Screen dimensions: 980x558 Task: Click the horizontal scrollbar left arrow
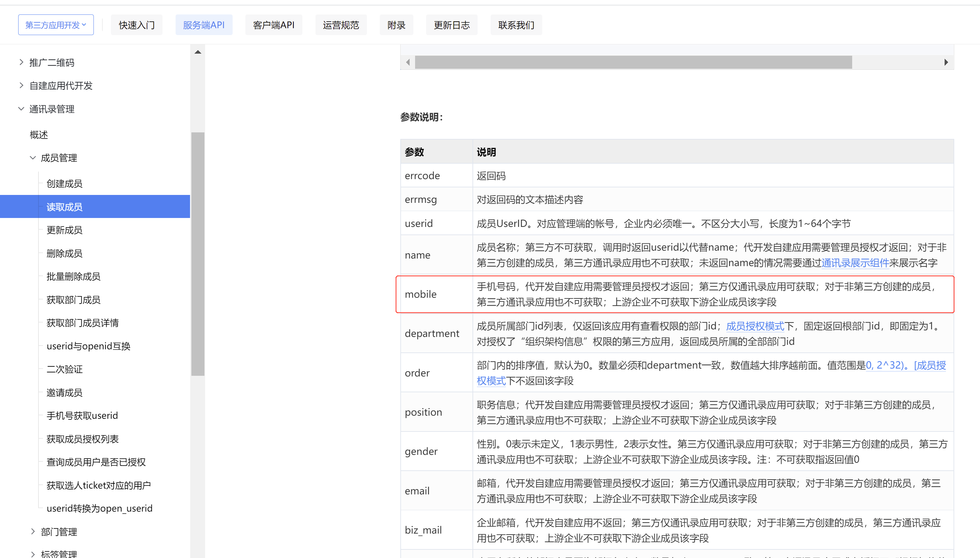click(x=408, y=62)
